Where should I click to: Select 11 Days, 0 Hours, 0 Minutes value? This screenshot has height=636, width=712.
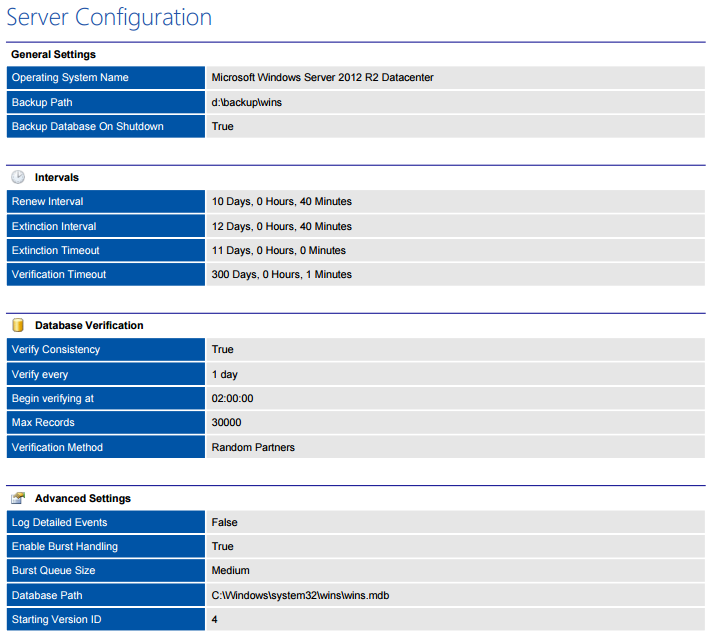279,251
